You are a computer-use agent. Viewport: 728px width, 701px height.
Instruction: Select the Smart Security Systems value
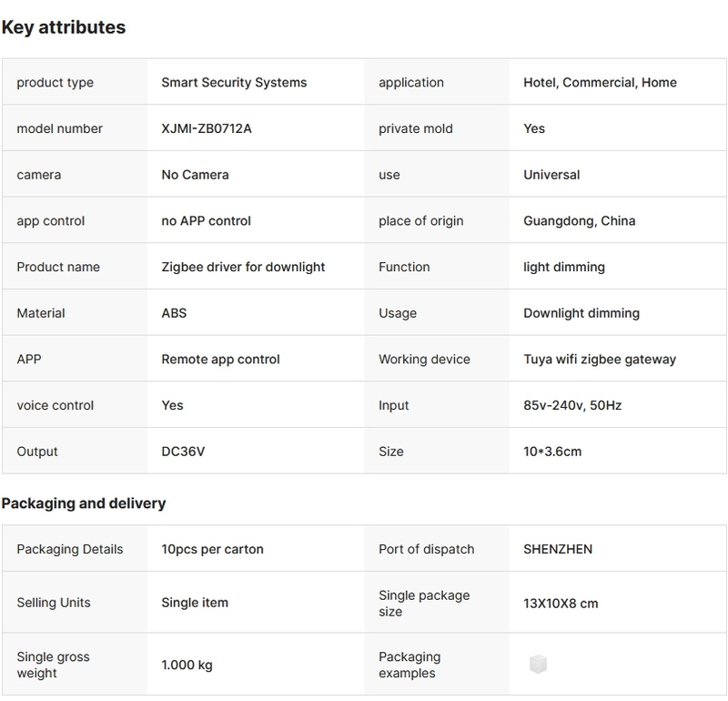click(x=234, y=82)
